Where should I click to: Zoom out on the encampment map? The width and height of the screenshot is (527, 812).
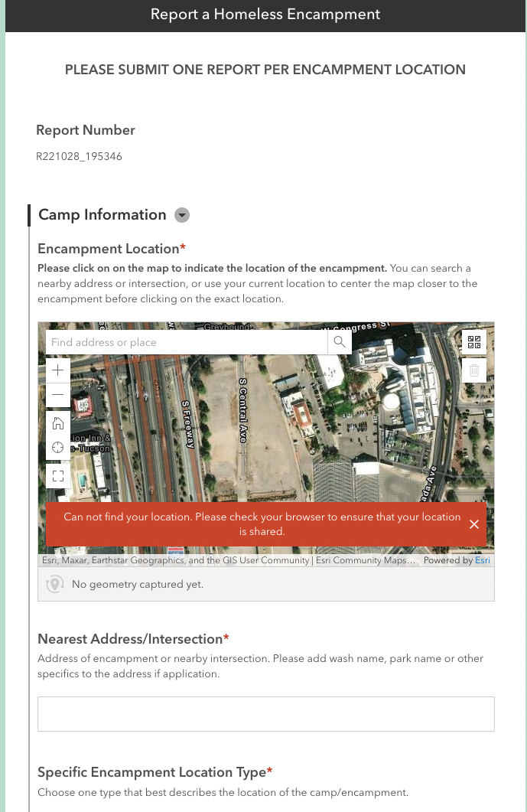point(58,395)
